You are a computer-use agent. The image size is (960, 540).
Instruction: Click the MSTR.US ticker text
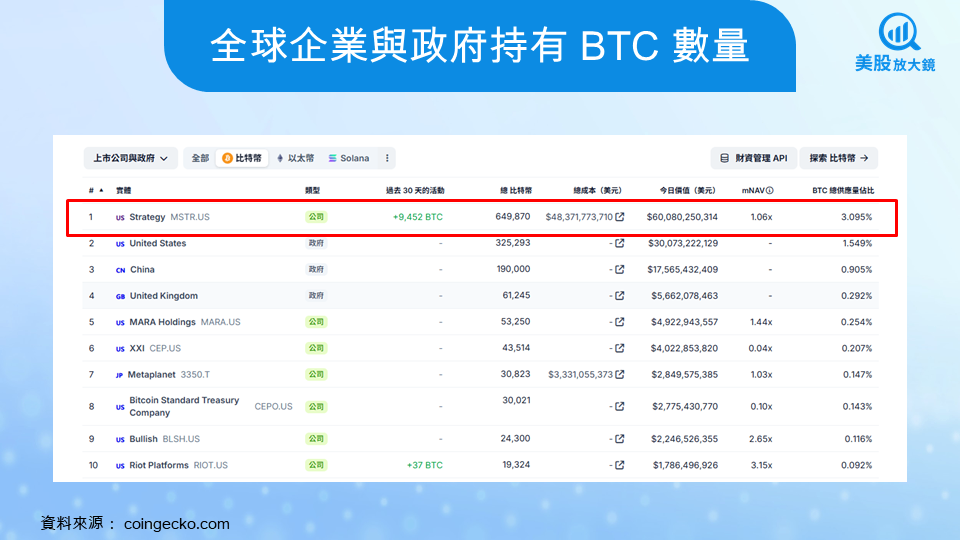(x=190, y=217)
